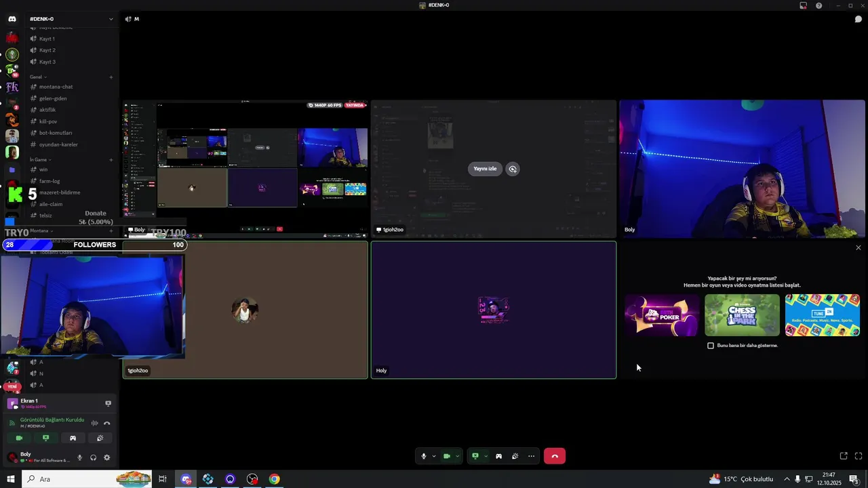
Task: Stop streaming icon beside Ekran 1
Action: pyautogui.click(x=108, y=403)
